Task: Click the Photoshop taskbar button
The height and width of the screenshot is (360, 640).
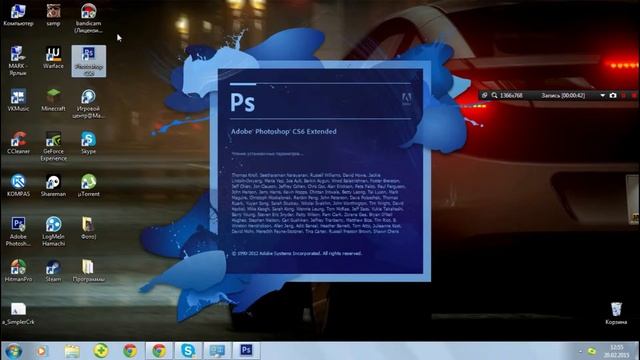Action: tap(246, 351)
